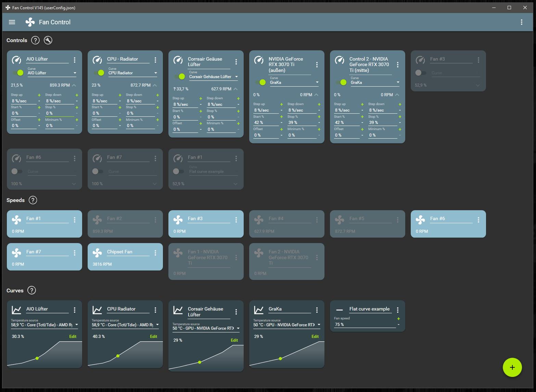536x392 pixels.
Task: Click the Speeds help question mark icon
Action: (33, 200)
